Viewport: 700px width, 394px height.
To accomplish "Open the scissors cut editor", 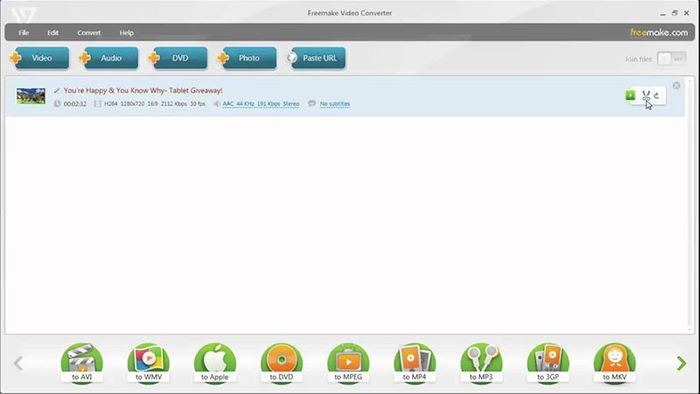I will point(646,95).
